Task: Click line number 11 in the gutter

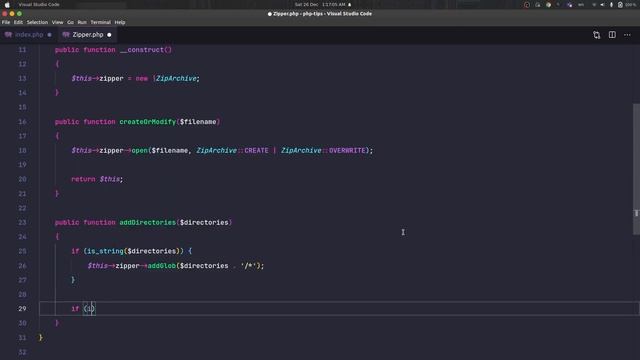Action: pos(22,50)
